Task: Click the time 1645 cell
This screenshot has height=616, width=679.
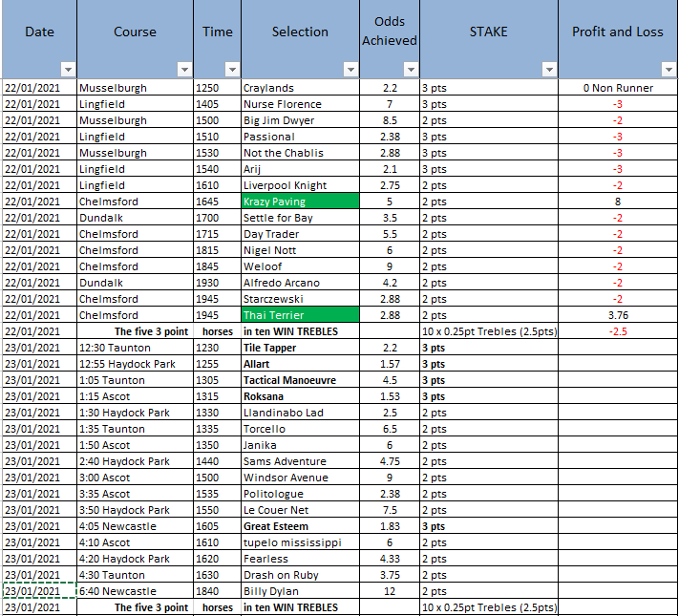Action: [x=218, y=202]
